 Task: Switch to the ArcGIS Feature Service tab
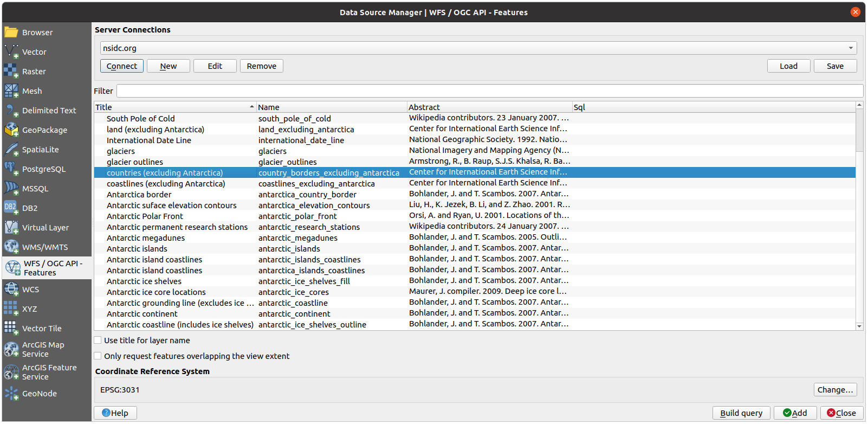click(49, 372)
